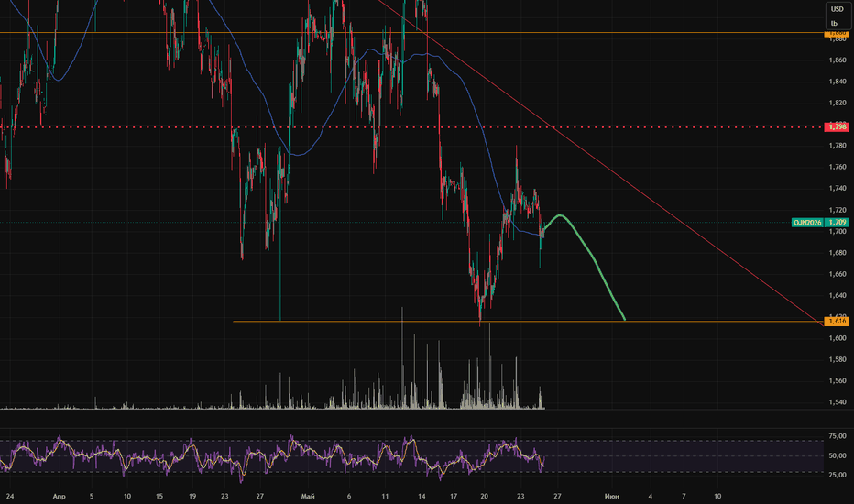Click the 25,00 RSI axis value
This screenshot has width=854, height=504.
coord(838,475)
